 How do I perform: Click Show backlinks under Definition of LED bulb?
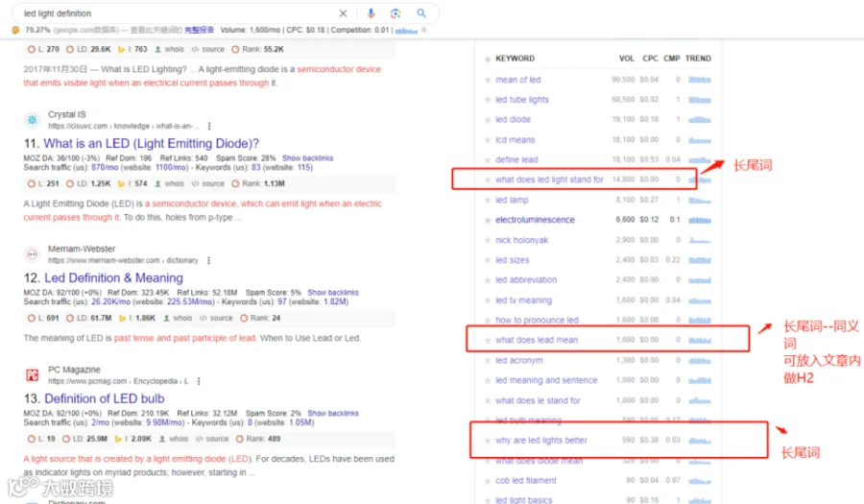pos(333,413)
